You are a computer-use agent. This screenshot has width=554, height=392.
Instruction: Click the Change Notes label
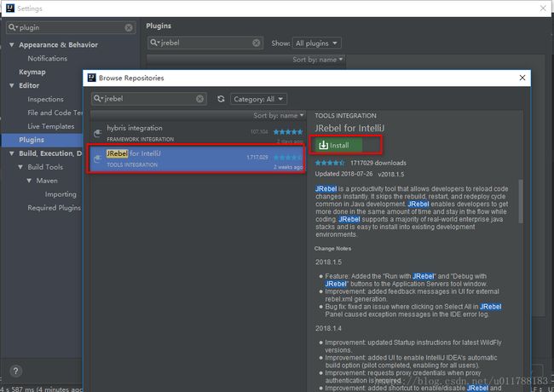coord(332,249)
